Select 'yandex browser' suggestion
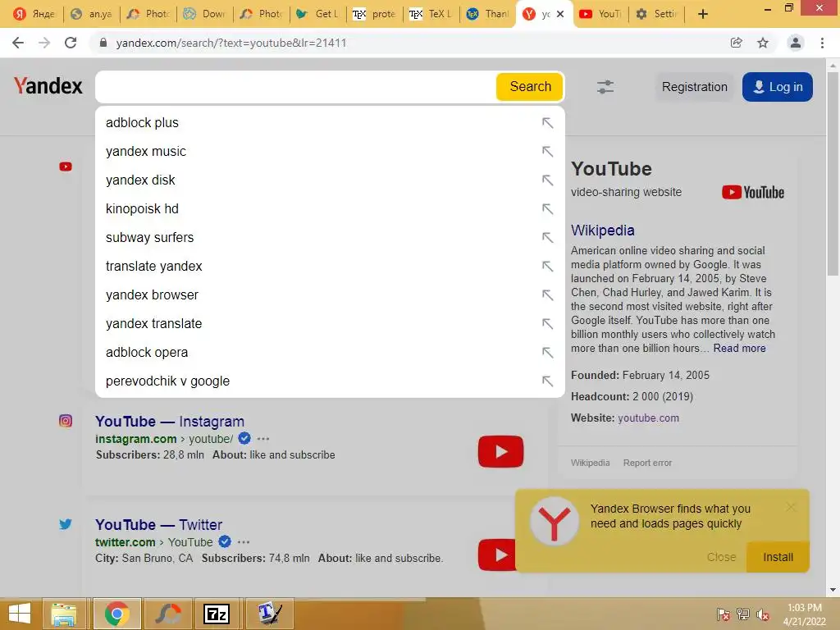This screenshot has width=840, height=630. click(x=330, y=295)
